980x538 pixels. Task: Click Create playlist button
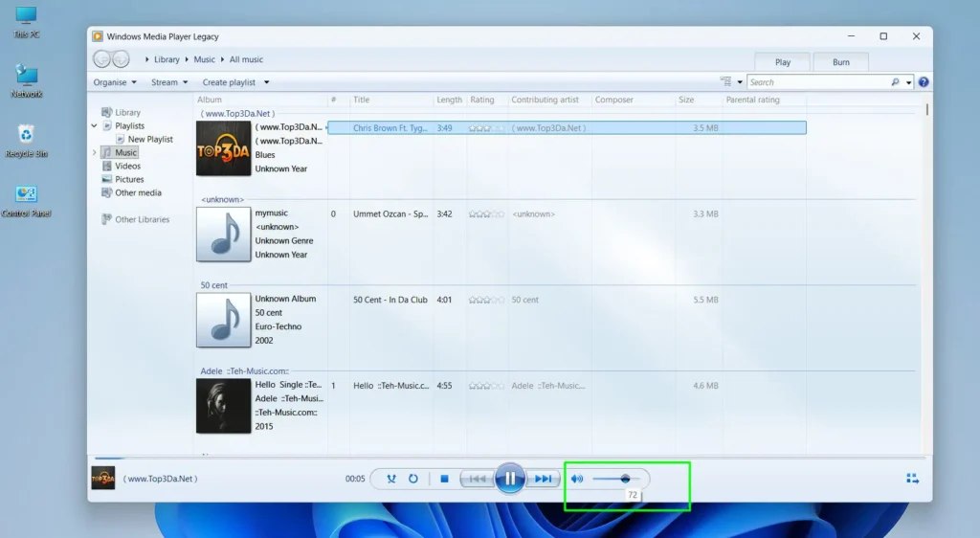[x=229, y=82]
